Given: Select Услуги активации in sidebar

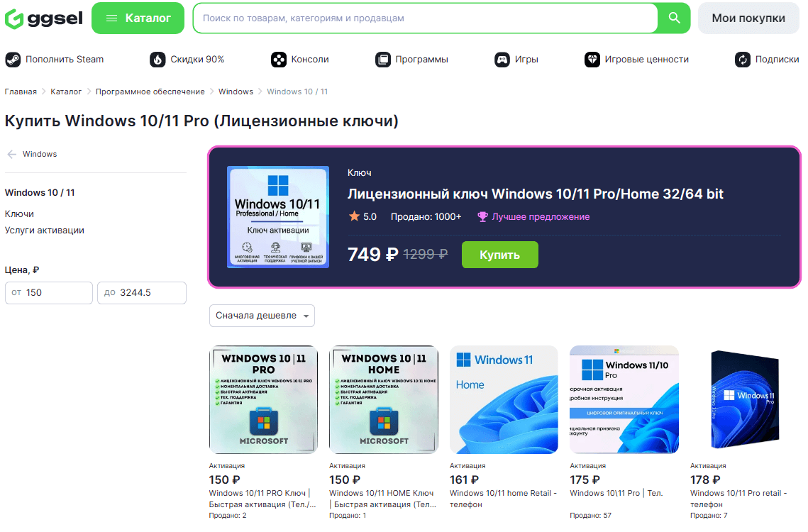Looking at the screenshot, I should (x=44, y=231).
